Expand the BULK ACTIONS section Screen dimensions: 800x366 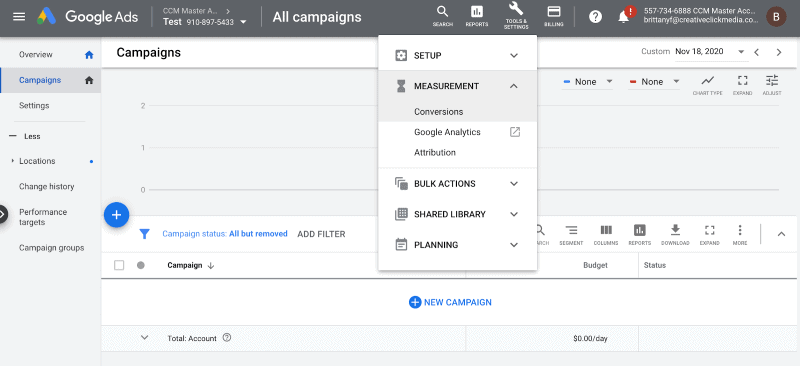[x=457, y=183]
